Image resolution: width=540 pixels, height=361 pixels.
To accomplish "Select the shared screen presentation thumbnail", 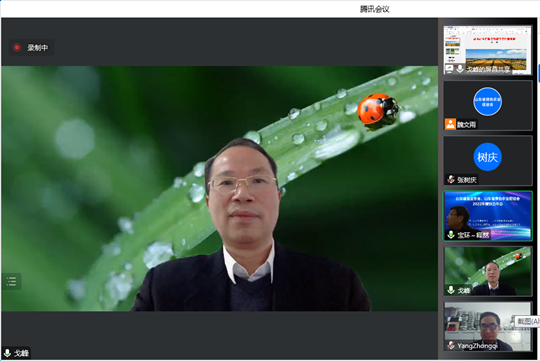I will click(488, 50).
